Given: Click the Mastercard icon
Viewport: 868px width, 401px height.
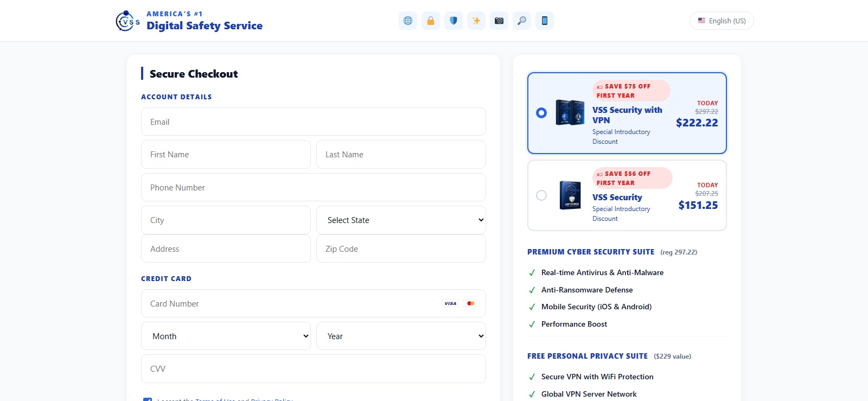Looking at the screenshot, I should [x=471, y=303].
